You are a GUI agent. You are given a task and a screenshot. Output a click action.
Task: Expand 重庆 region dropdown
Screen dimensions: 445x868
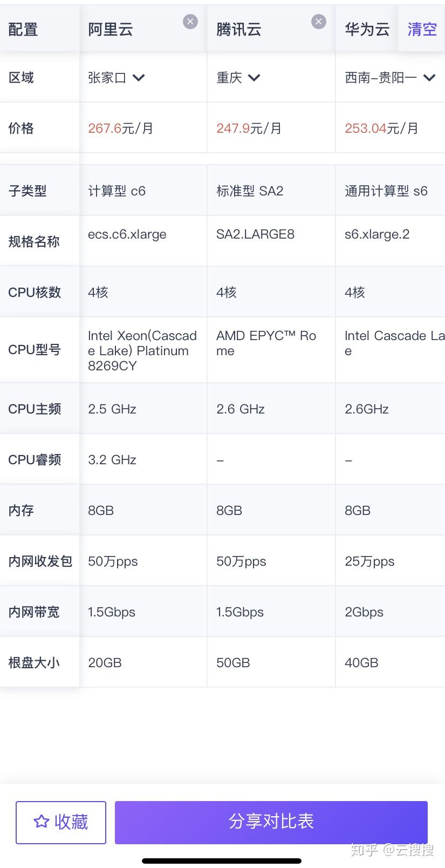click(254, 78)
